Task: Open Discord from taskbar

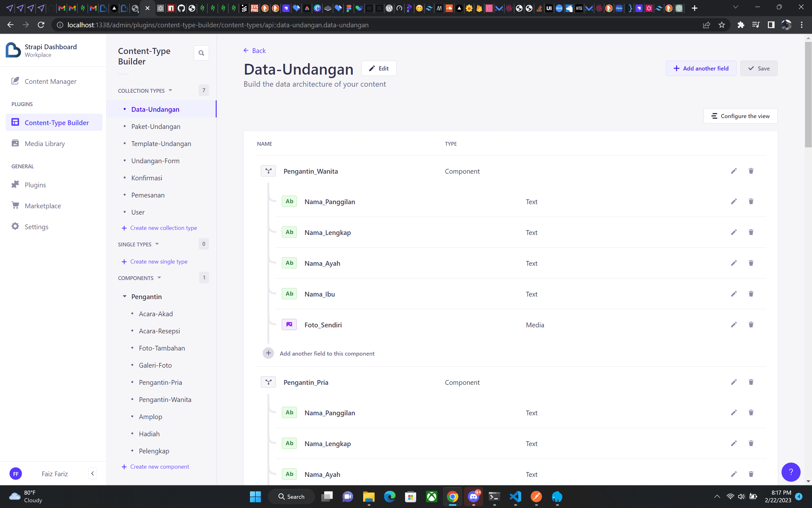Action: (474, 497)
